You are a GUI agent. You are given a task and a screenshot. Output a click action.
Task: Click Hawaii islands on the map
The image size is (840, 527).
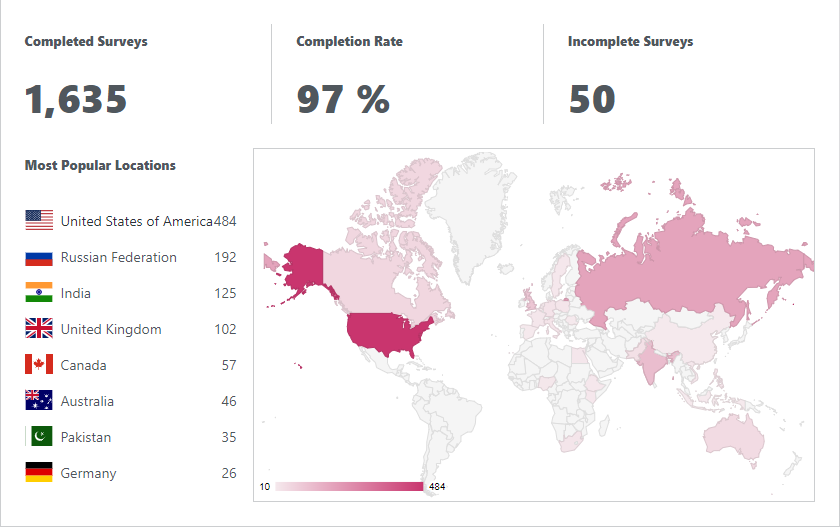click(x=298, y=366)
